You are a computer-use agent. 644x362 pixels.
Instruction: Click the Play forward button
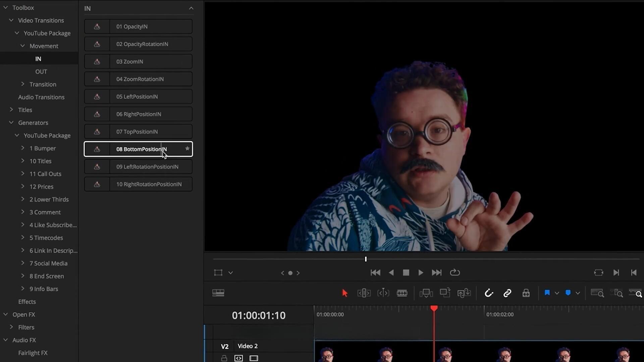pyautogui.click(x=421, y=273)
